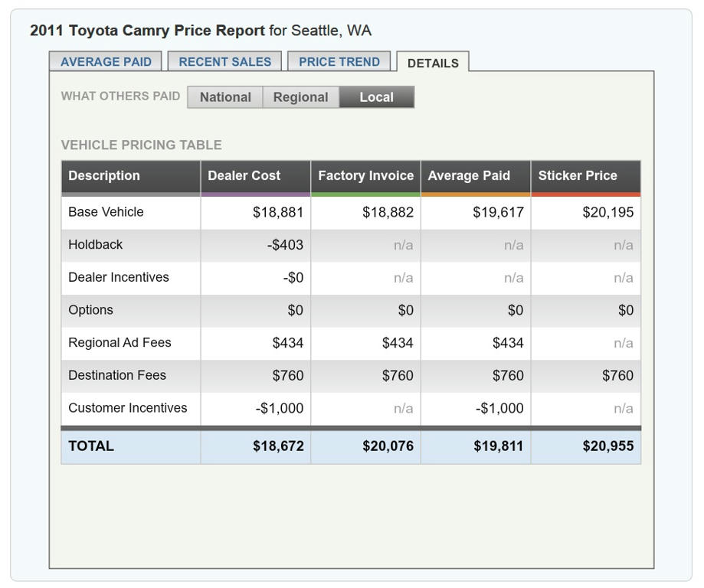Screen dimensions: 704x588
Task: Click the Sticker Price column header
Action: [586, 175]
